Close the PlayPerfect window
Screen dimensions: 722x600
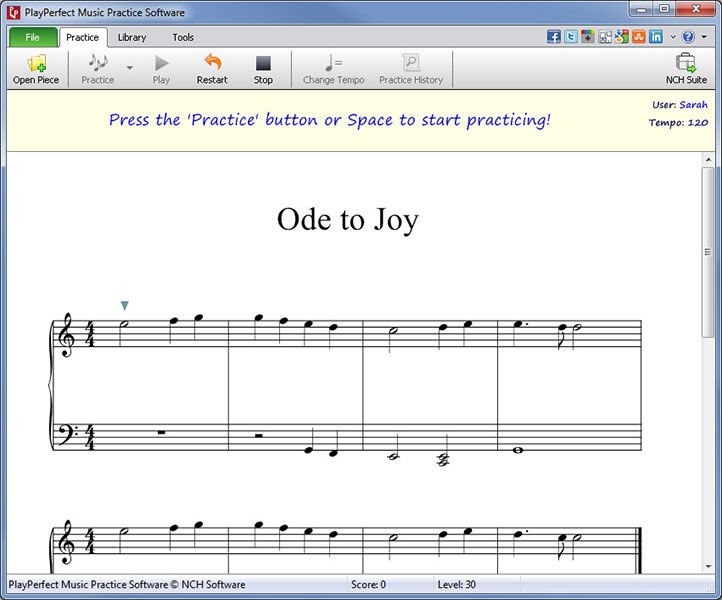pos(696,9)
